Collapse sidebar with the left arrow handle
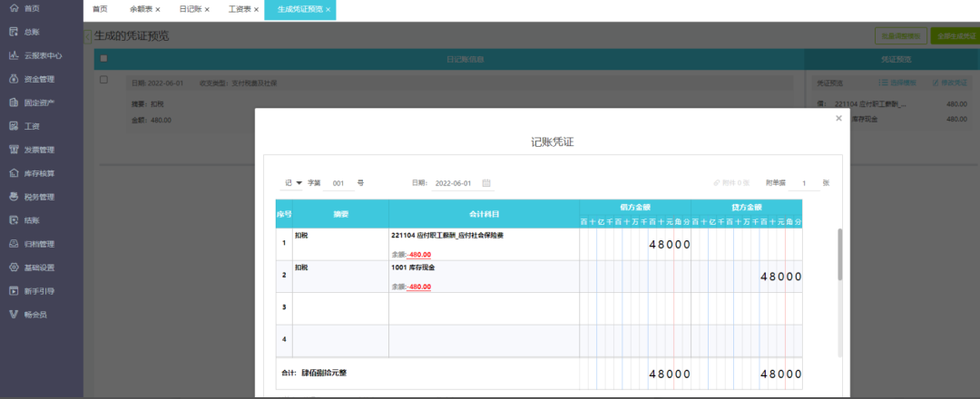The width and height of the screenshot is (980, 399). pyautogui.click(x=87, y=37)
